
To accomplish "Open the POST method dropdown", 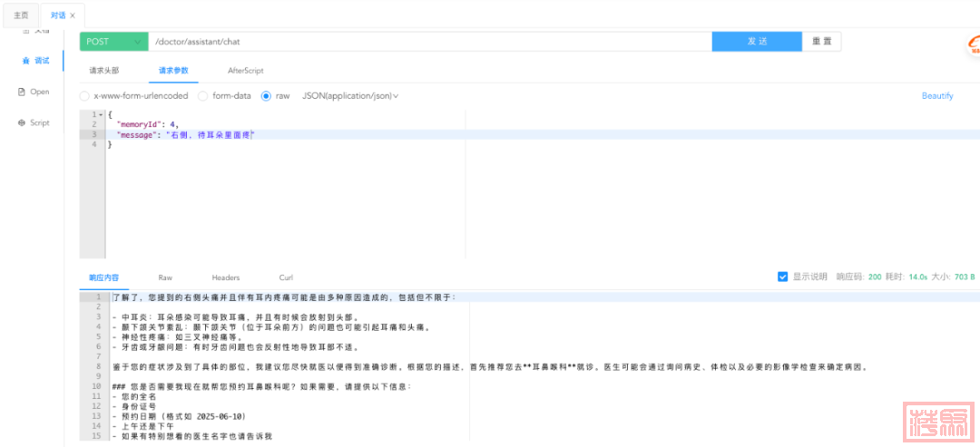I will pos(113,42).
